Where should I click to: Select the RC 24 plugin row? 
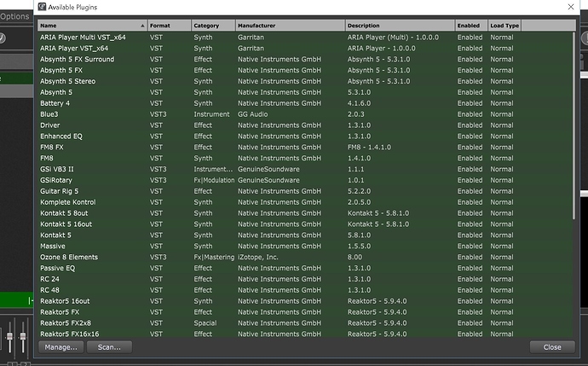305,279
